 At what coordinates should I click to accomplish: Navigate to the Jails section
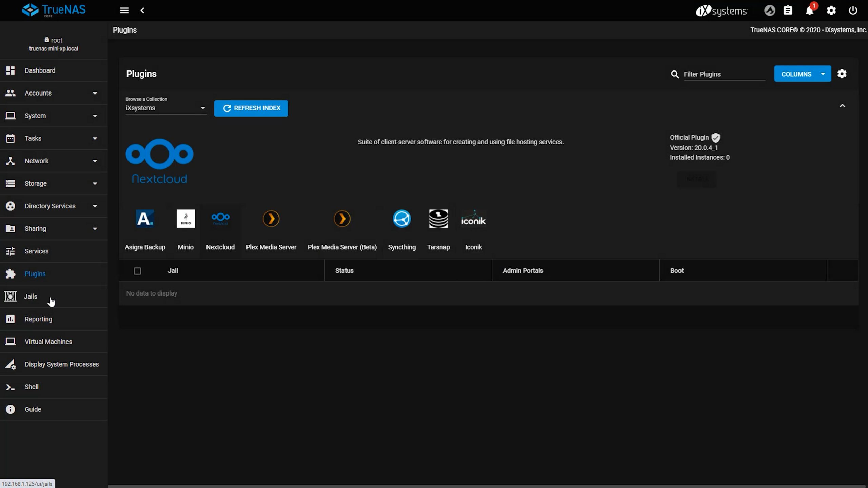click(x=31, y=296)
